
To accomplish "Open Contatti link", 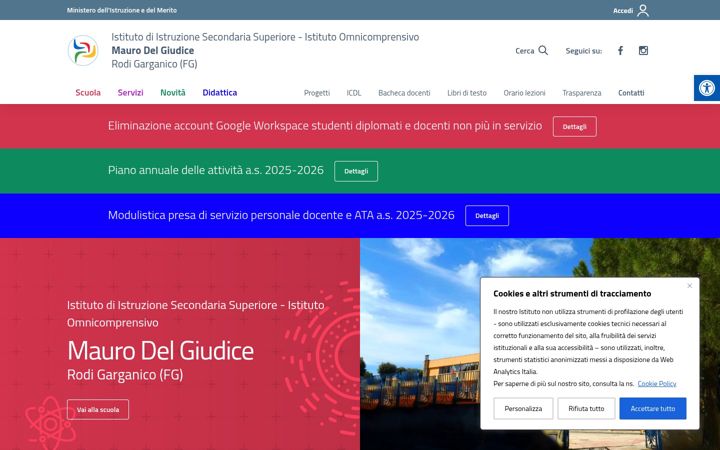I will (631, 93).
